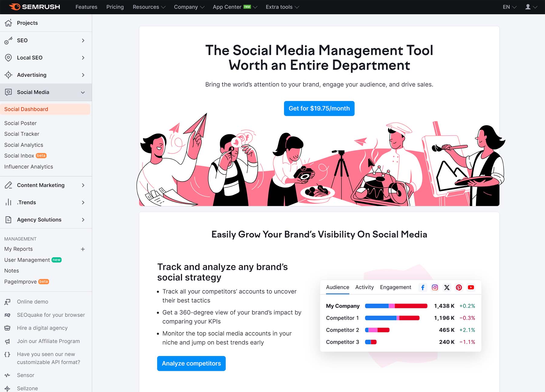Click the Get for $19.75/month button
545x392 pixels.
pos(319,108)
